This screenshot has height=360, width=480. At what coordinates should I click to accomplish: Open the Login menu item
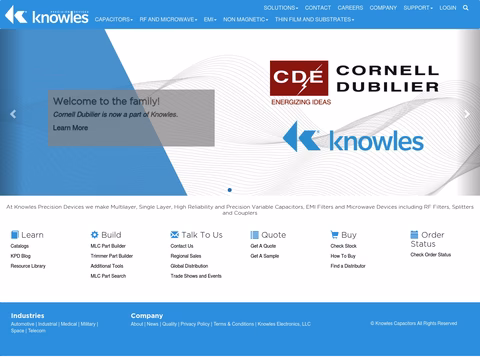(448, 8)
